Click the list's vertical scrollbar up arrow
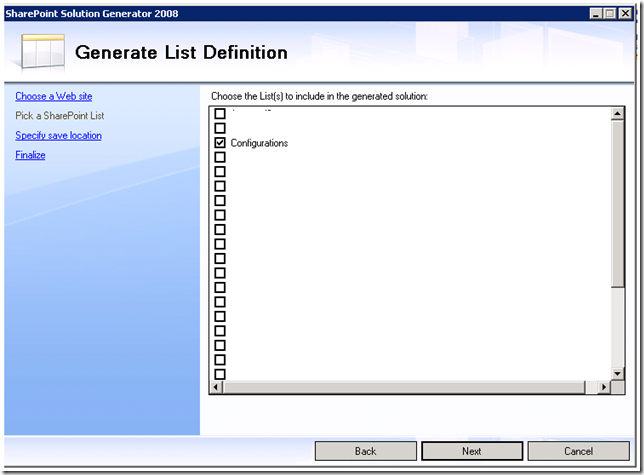 617,114
